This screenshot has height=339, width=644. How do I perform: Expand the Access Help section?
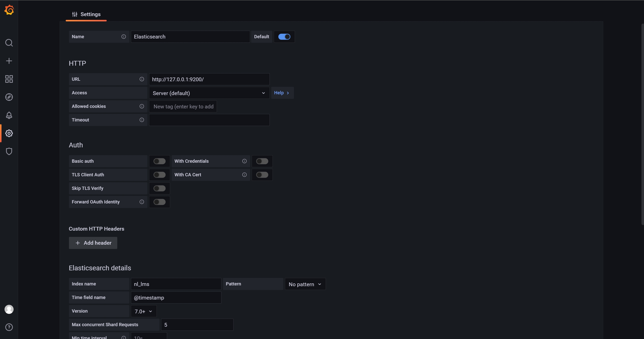pos(282,93)
